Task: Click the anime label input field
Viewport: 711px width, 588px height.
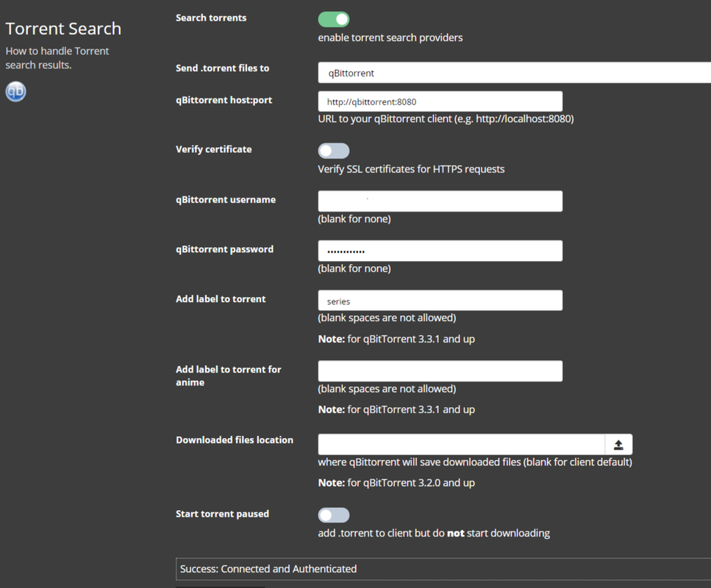Action: pos(440,371)
